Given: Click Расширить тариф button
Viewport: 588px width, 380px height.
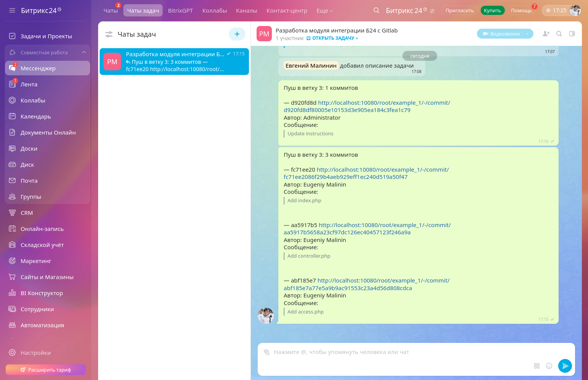Looking at the screenshot, I should click(x=46, y=370).
